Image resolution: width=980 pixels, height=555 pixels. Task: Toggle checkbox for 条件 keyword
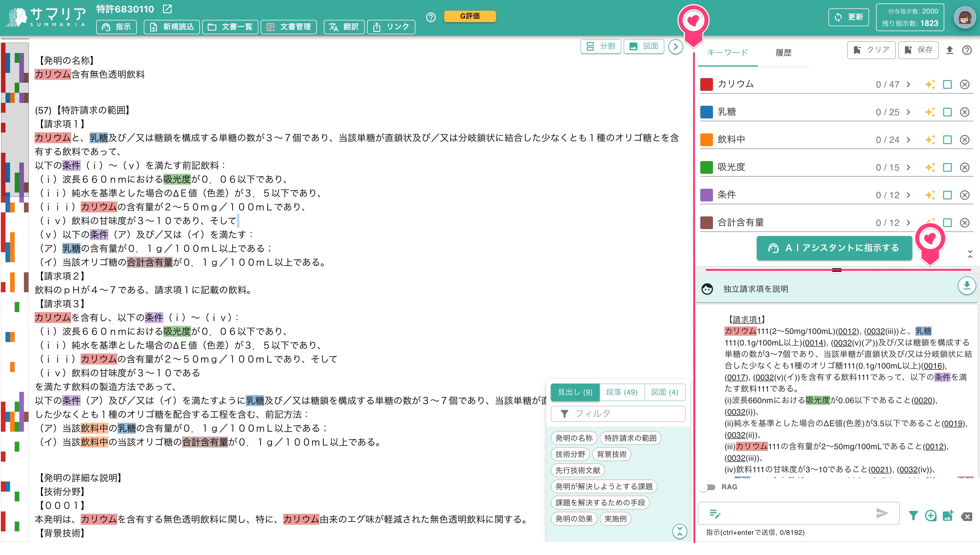[x=947, y=195]
